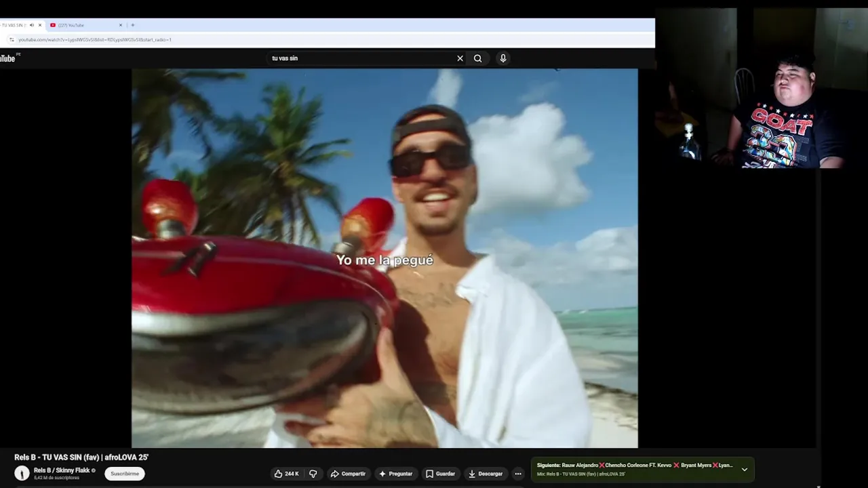The height and width of the screenshot is (488, 868).
Task: Close the (227) YouTube tab
Action: pos(121,25)
